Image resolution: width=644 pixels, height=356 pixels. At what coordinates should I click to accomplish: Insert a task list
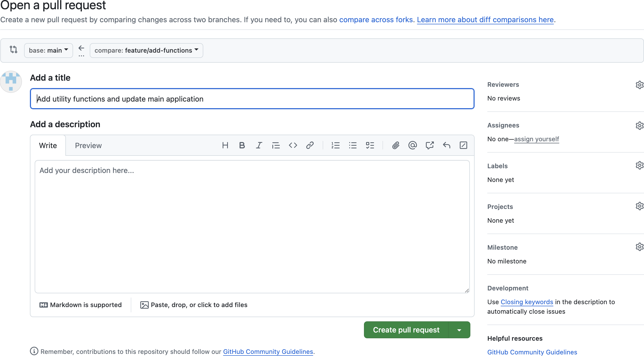tap(370, 145)
